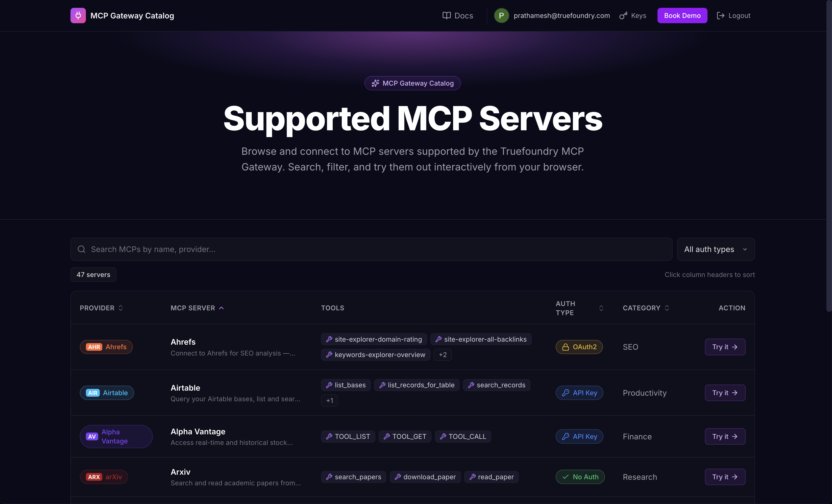Click the Finance category cell
Screen dimensions: 832x504
(x=637, y=437)
